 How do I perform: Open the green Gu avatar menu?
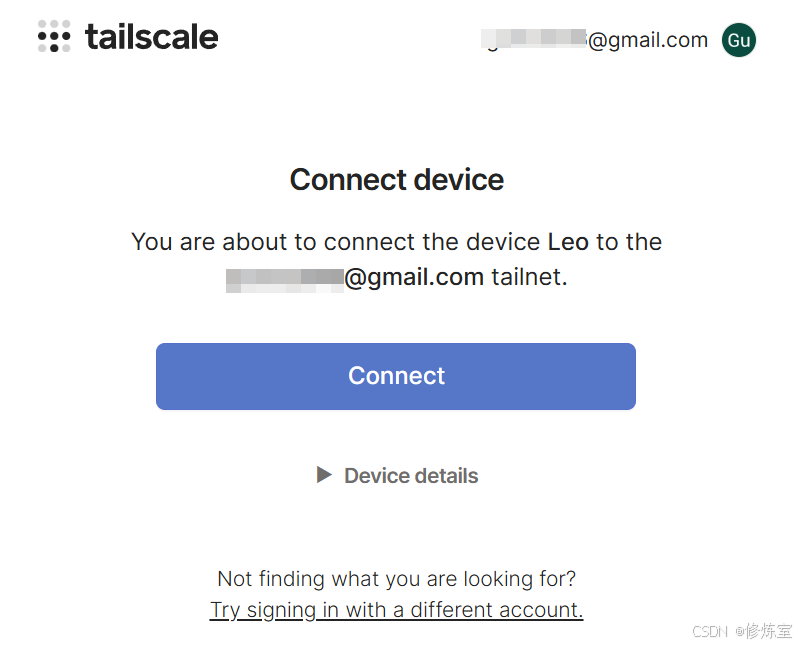coord(738,40)
